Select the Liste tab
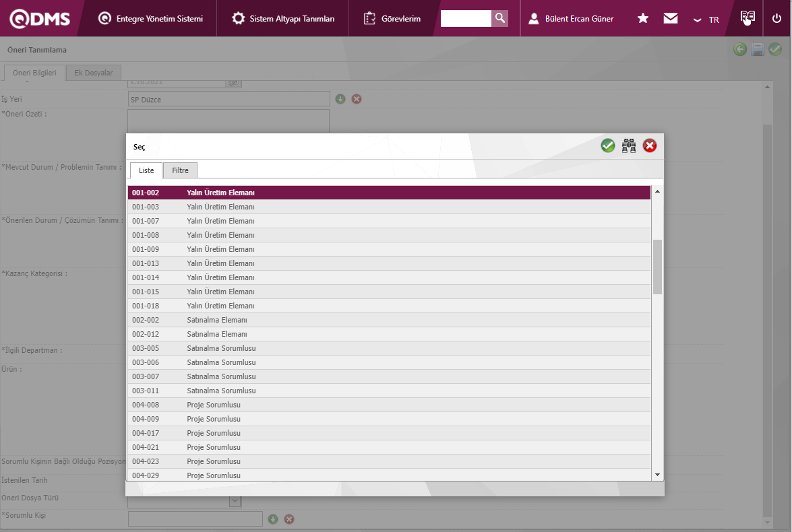Viewport: 792px width, 532px height. pyautogui.click(x=146, y=170)
